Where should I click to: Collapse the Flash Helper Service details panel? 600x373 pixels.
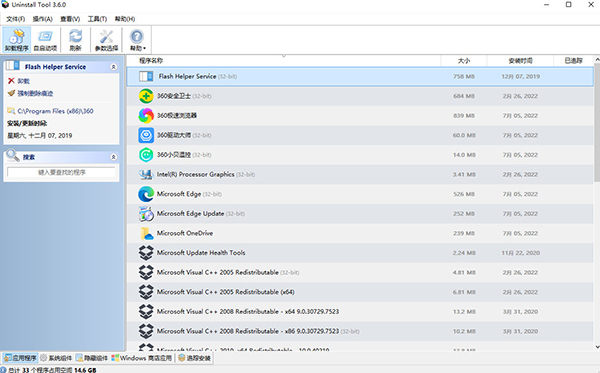click(x=113, y=67)
